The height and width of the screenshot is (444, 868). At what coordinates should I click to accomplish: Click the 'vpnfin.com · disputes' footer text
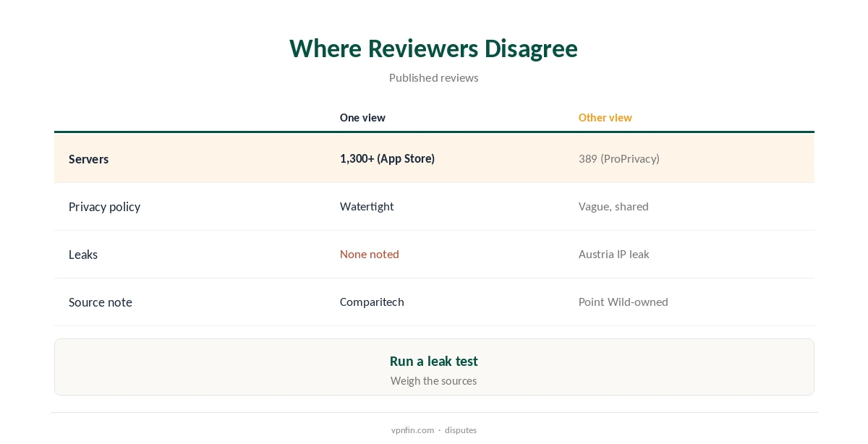[433, 430]
